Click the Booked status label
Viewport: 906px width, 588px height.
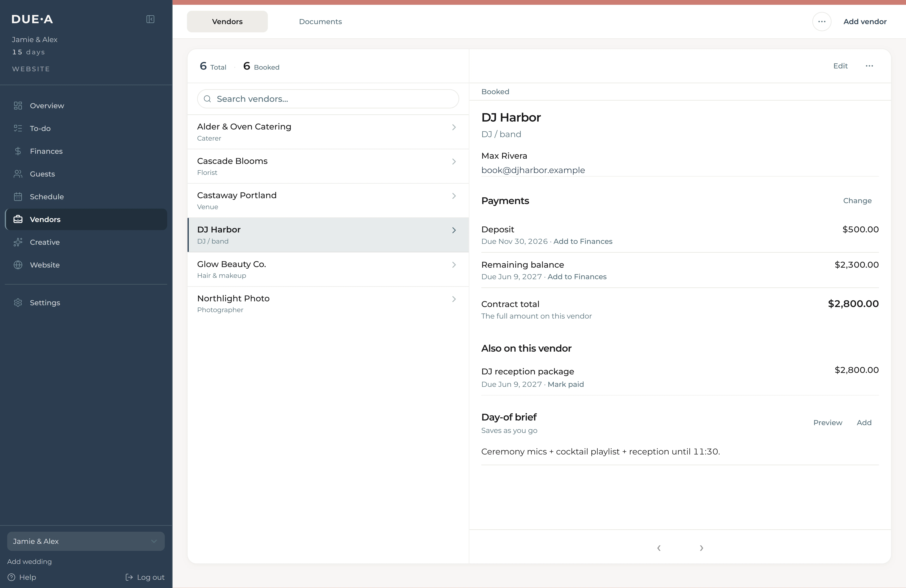[495, 92]
